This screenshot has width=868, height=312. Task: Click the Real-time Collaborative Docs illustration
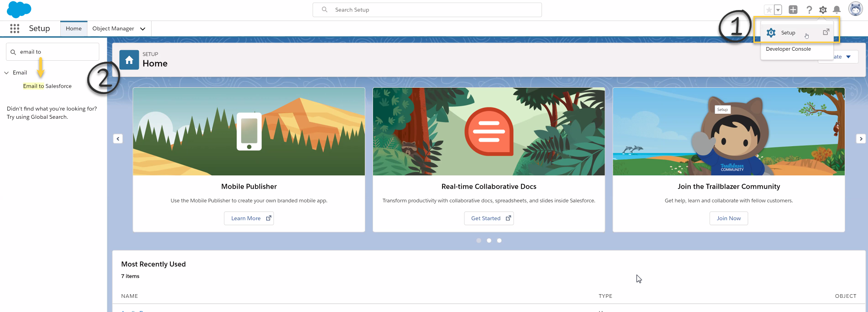[x=489, y=132]
